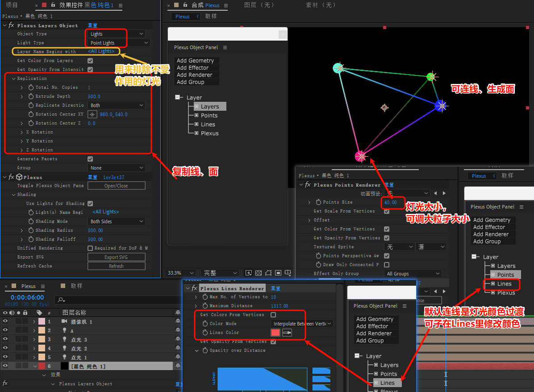534x392 pixels.
Task: Click next keyframe arrow in Points Renderer
Action: tap(444, 193)
